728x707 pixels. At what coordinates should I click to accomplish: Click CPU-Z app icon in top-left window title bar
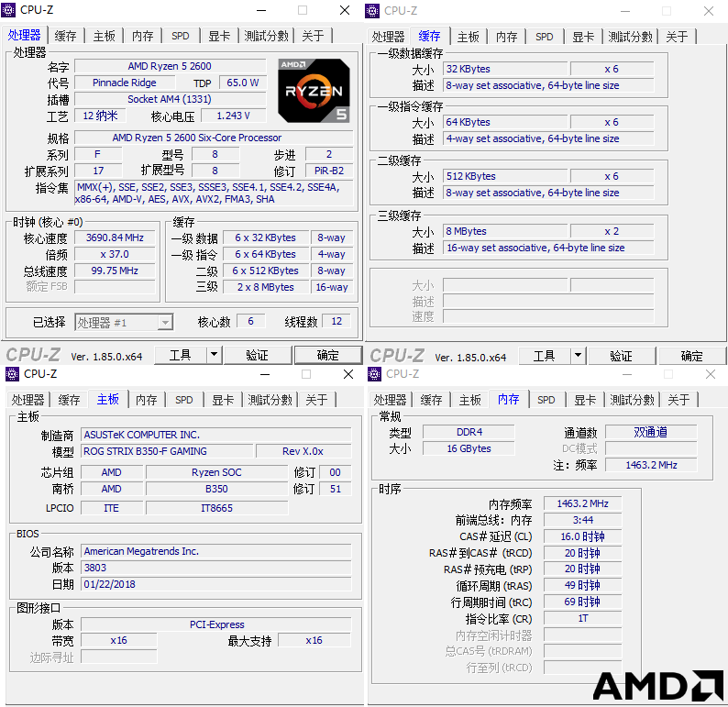8,10
